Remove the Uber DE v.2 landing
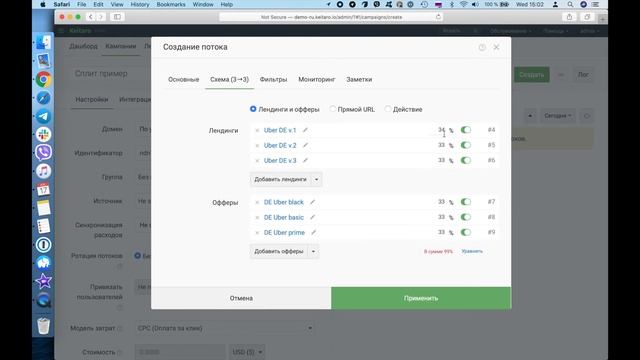Image resolution: width=640 pixels, height=360 pixels. click(x=257, y=146)
